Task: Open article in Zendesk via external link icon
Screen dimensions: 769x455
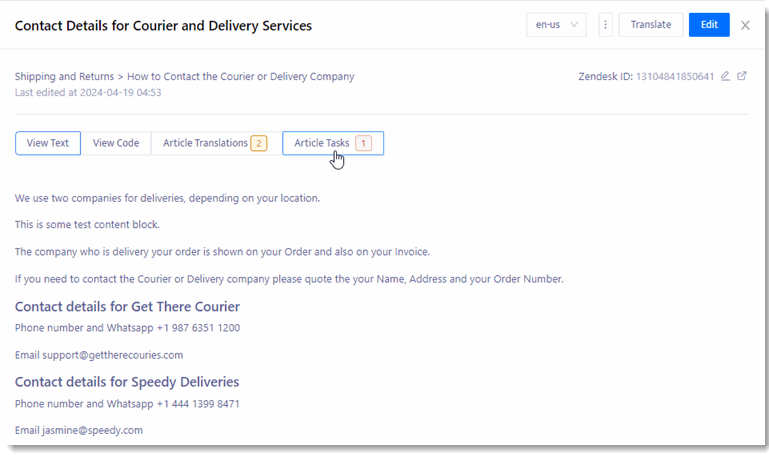Action: pos(742,76)
